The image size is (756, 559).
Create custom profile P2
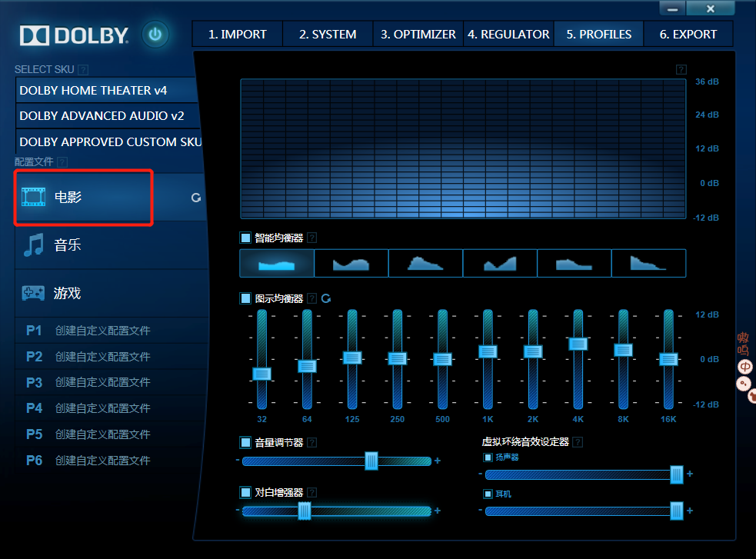[111, 357]
